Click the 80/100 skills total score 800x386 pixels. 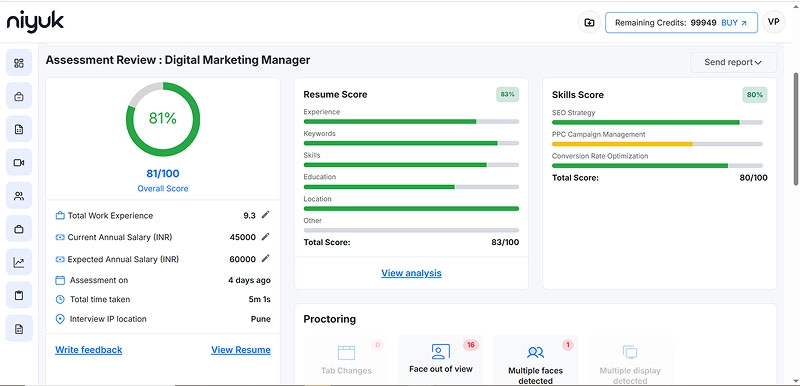point(754,178)
